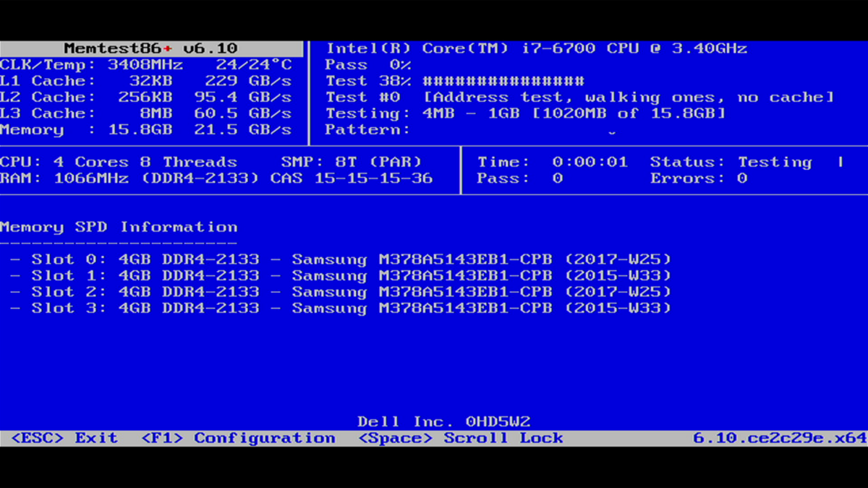Click the Time: 0:00:01 counter
The width and height of the screenshot is (868, 488).
coord(553,162)
